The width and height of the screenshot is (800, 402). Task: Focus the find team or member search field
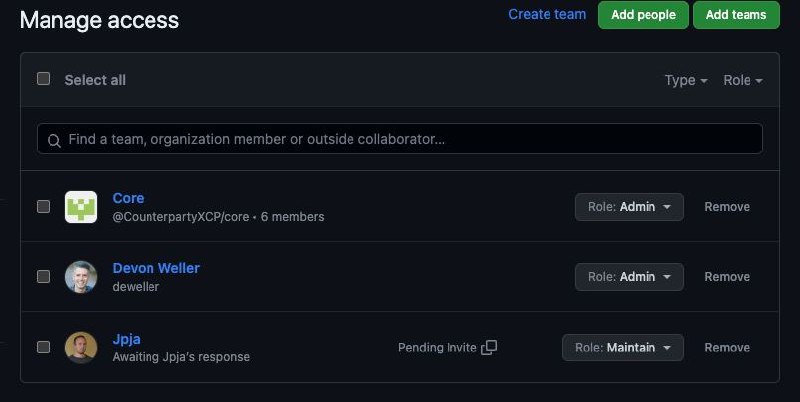[400, 139]
